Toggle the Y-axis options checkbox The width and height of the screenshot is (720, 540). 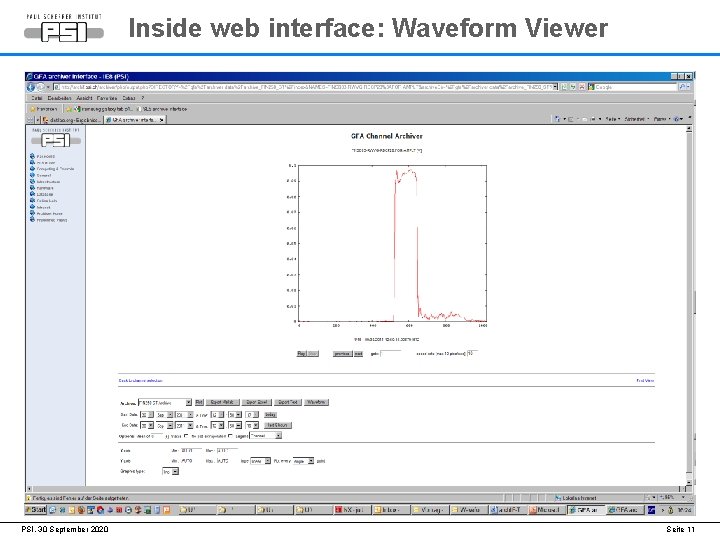186,436
